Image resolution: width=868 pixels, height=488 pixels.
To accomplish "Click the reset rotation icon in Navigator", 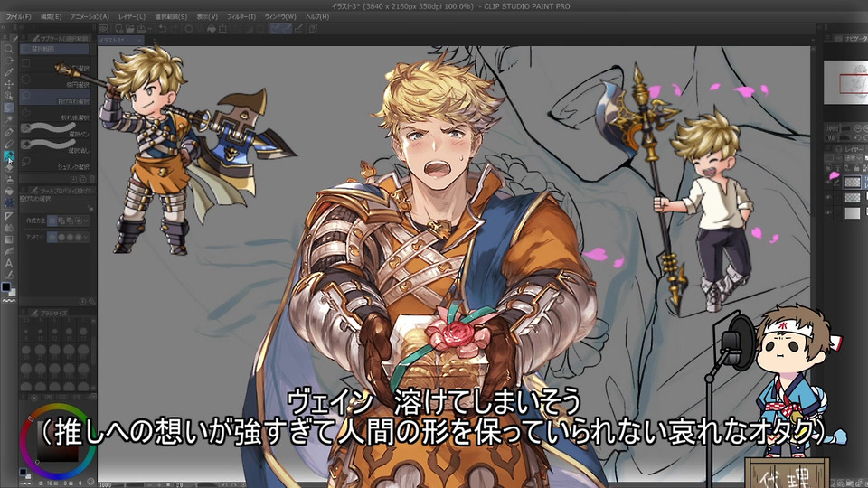I will (x=857, y=137).
